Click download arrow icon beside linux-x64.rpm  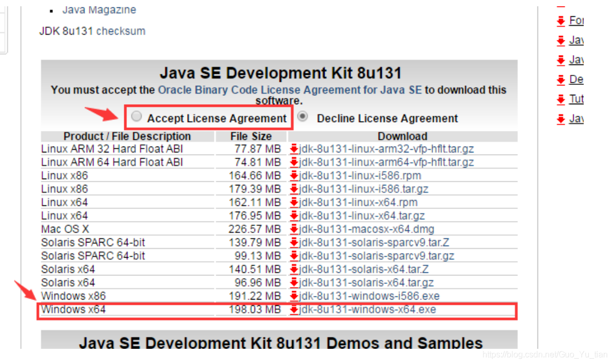(x=294, y=202)
